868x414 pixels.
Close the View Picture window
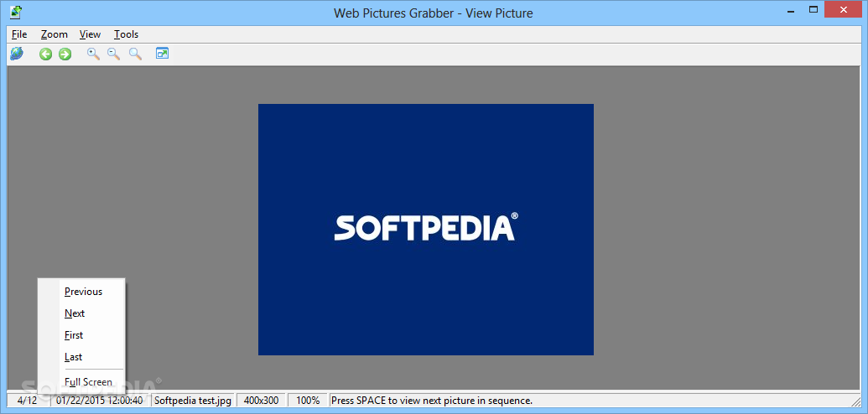[844, 9]
